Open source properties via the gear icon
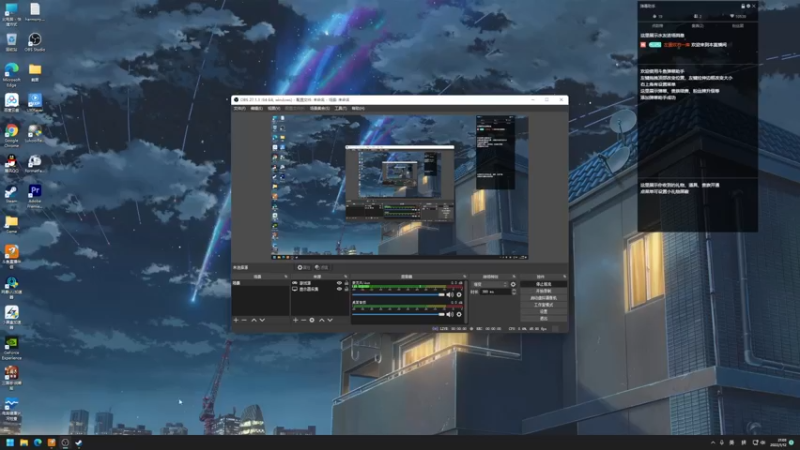The image size is (800, 450). point(312,320)
